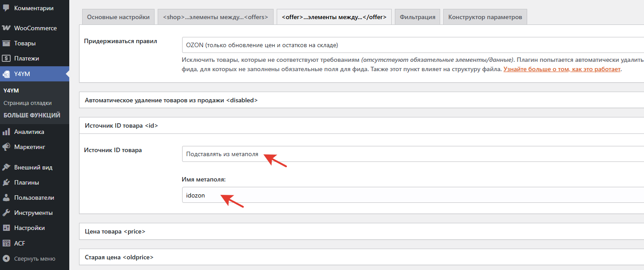Click the Инструменты wrench icon
The height and width of the screenshot is (270, 644).
click(6, 213)
